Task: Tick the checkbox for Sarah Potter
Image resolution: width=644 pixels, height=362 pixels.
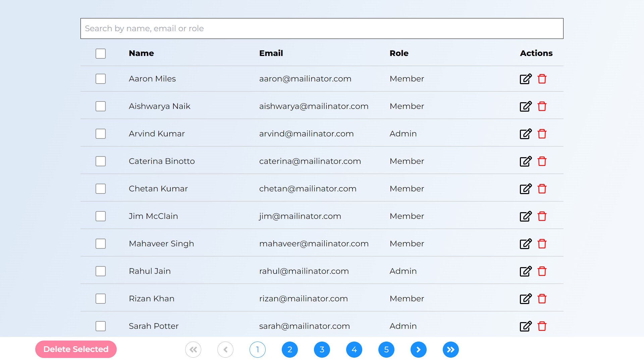Action: (x=101, y=326)
